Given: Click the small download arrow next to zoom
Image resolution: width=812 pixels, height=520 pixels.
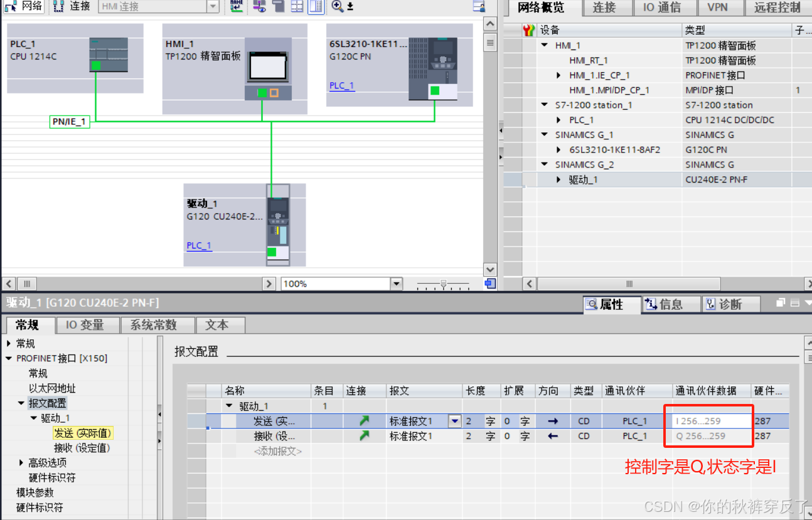Looking at the screenshot, I should [350, 6].
